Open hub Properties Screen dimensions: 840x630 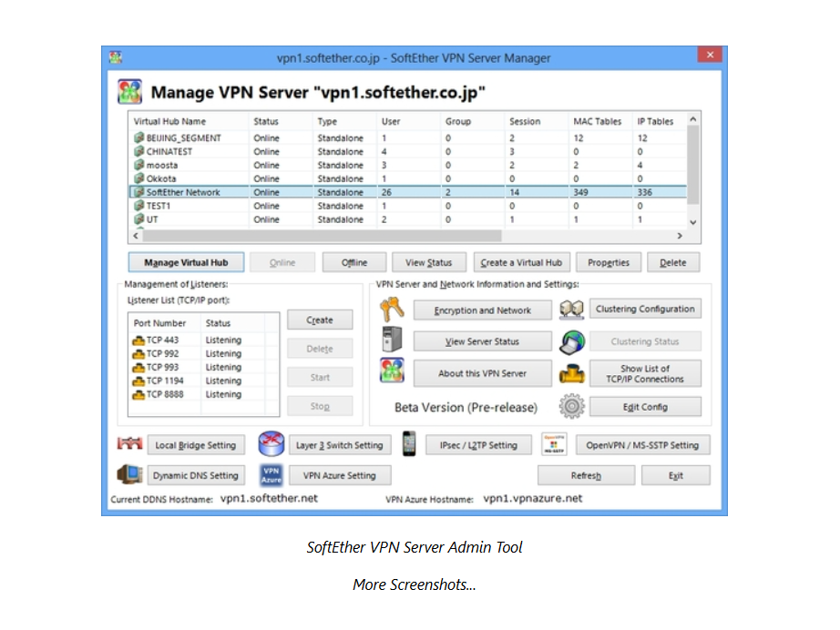point(608,262)
